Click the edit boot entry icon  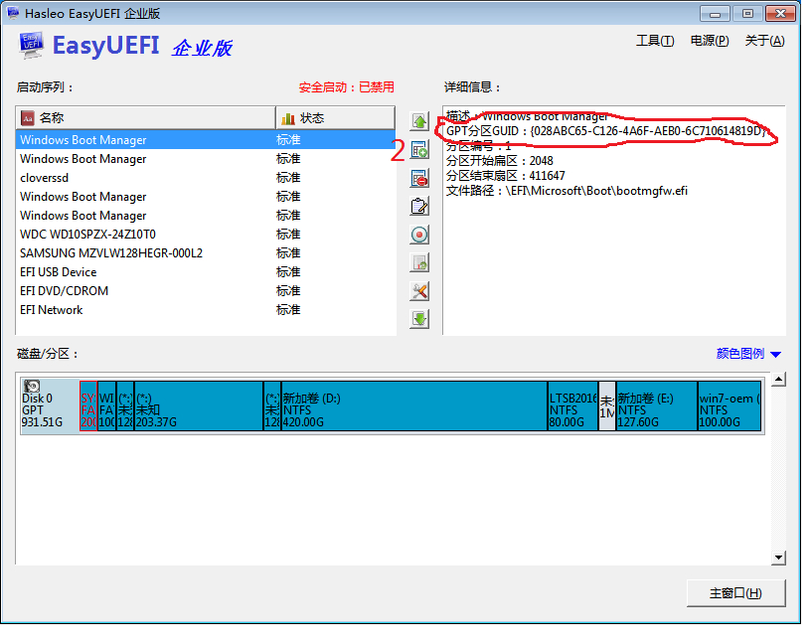[419, 207]
